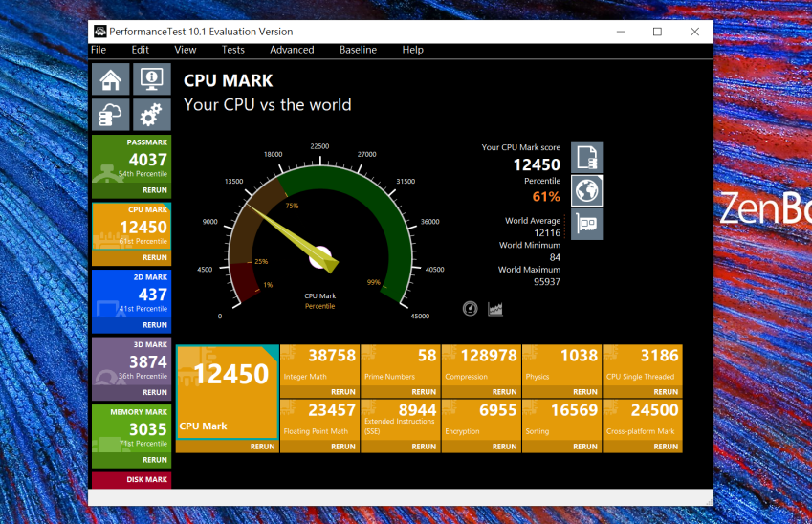Open the Advanced menu
Image resolution: width=812 pixels, height=524 pixels.
[x=292, y=50]
